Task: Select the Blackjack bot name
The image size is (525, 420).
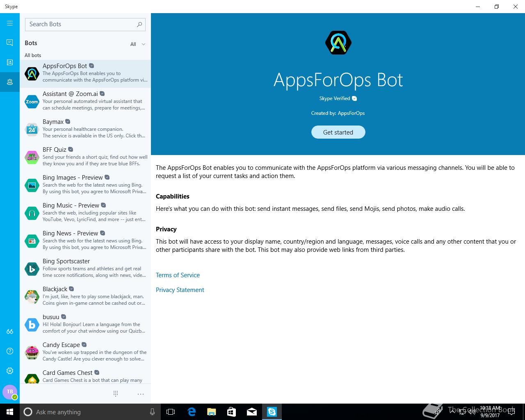Action: pos(55,289)
